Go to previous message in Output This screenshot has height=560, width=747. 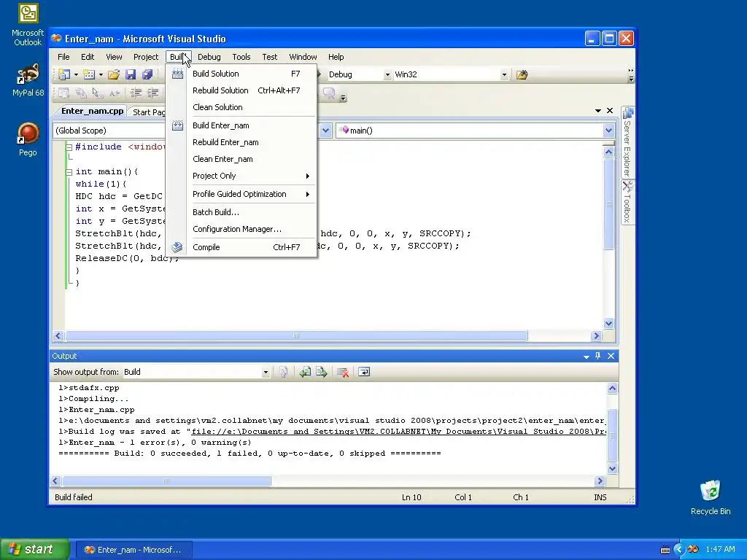click(x=305, y=372)
